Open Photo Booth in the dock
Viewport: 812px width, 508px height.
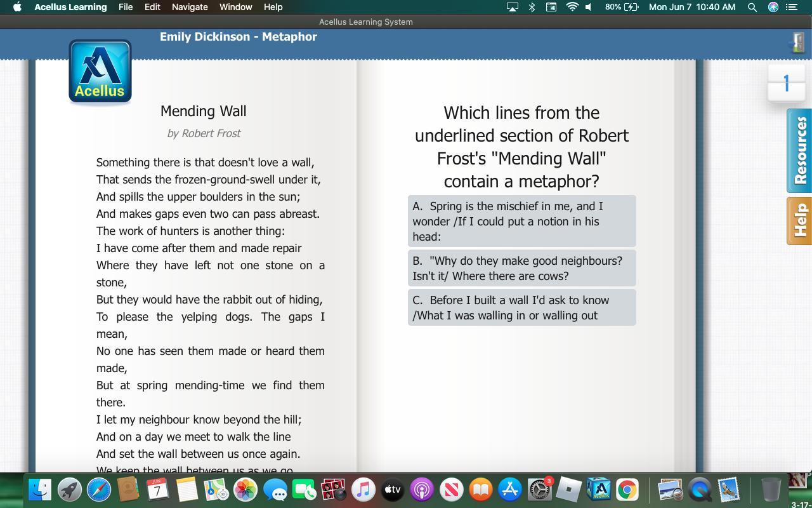pyautogui.click(x=334, y=490)
